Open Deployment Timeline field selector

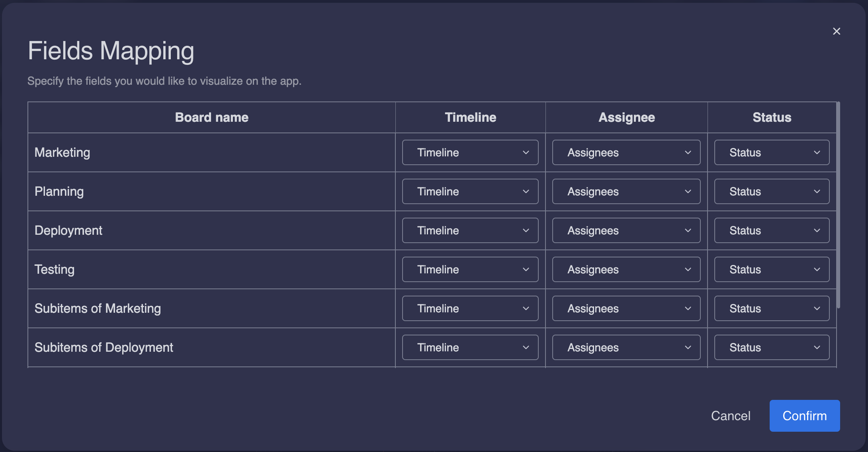pyautogui.click(x=470, y=230)
